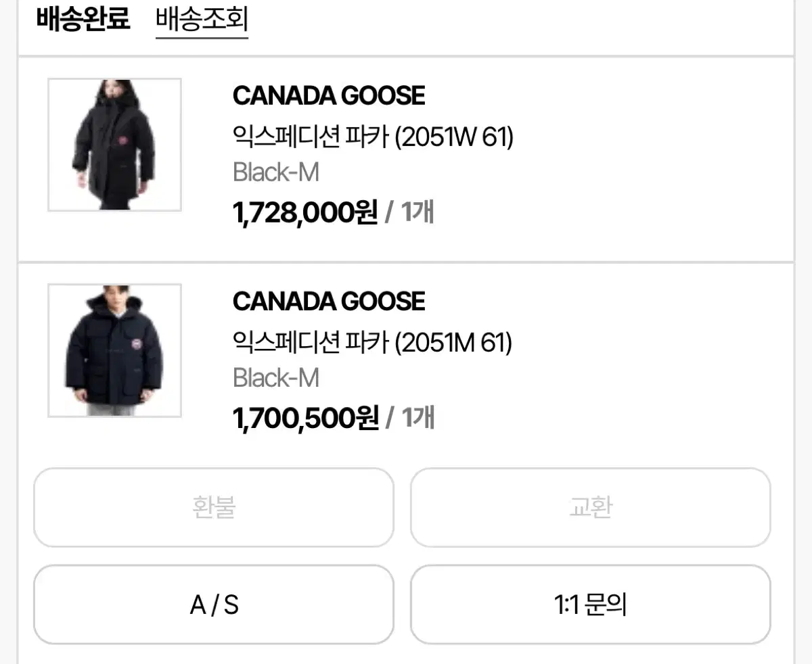Open the women's 2051W parka thumbnail
The width and height of the screenshot is (812, 664).
114,145
